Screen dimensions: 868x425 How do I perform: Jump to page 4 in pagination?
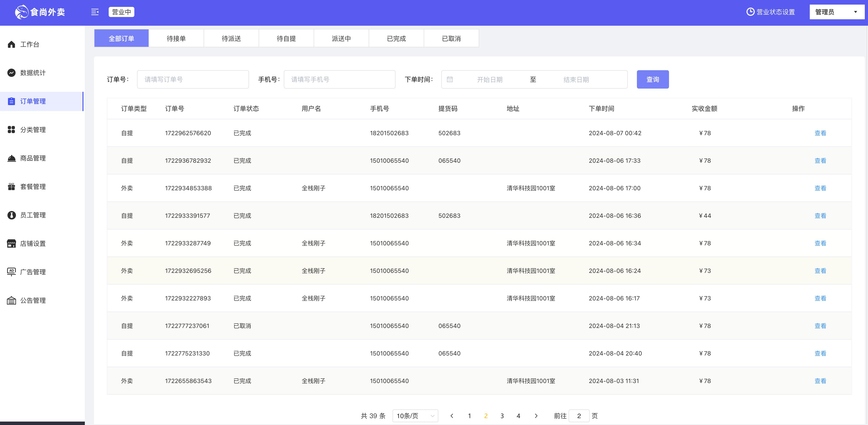[x=518, y=416]
